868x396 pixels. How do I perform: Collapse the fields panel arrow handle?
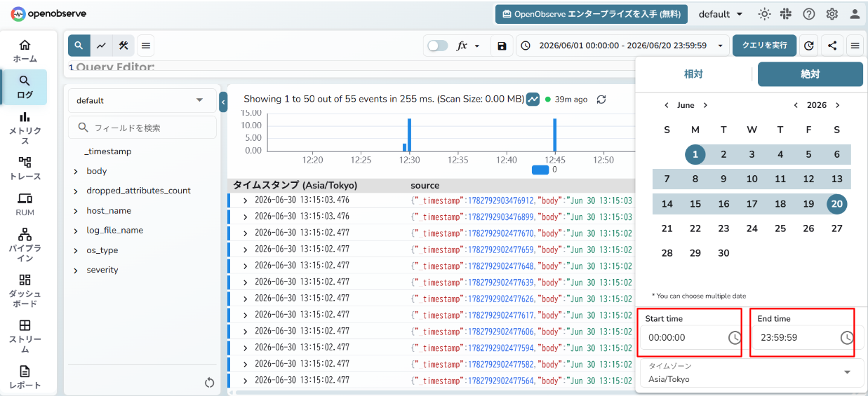coord(223,102)
